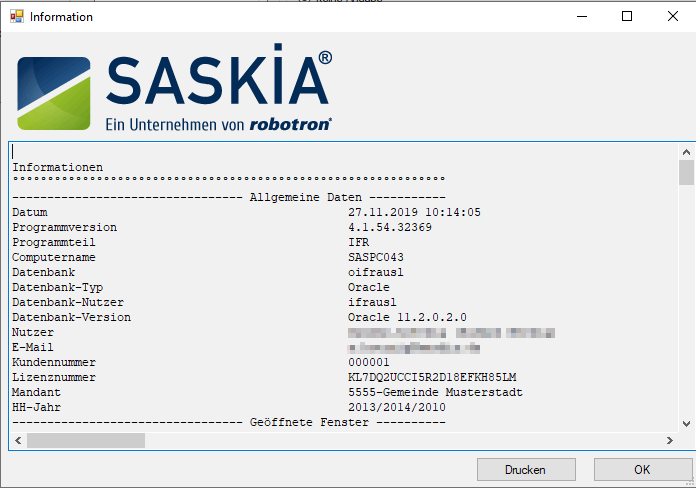The height and width of the screenshot is (488, 696).
Task: Click the Mandant value 5555-Gemeinde Musterstadt
Action: pos(435,393)
